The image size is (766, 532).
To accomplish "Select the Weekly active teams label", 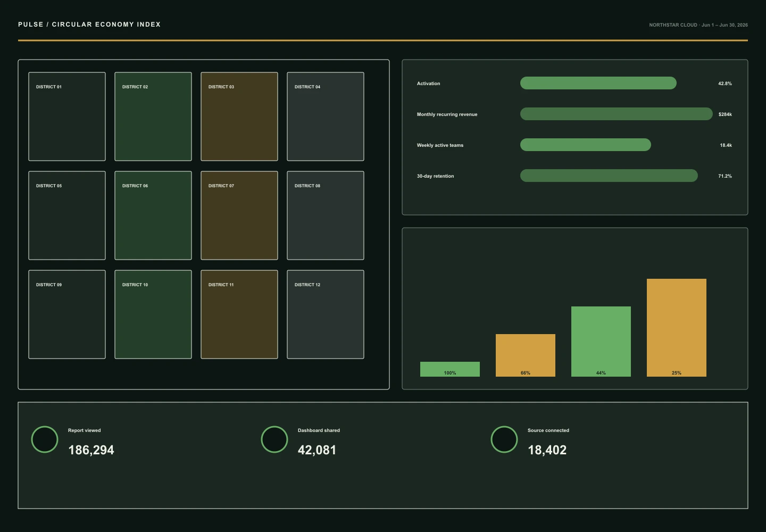I will [440, 145].
